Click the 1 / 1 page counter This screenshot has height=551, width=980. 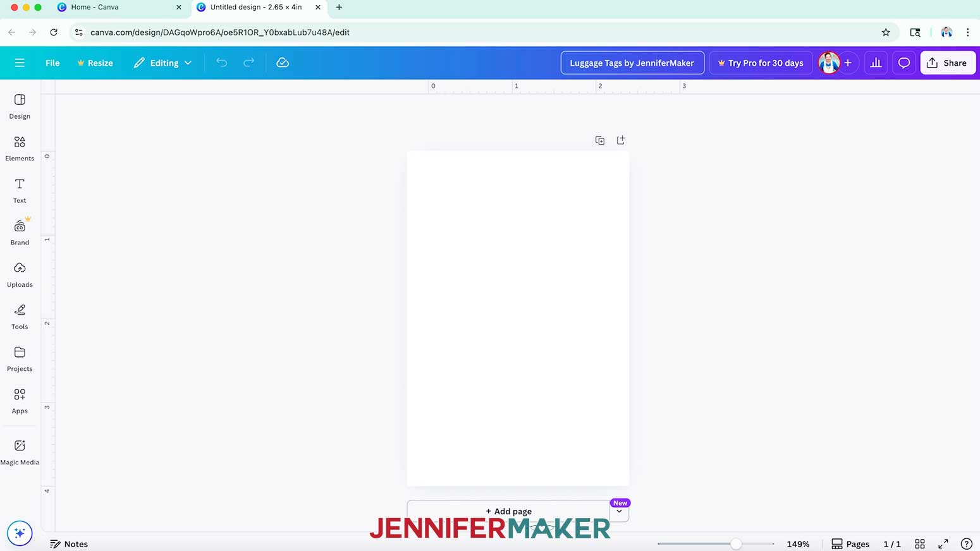pos(892,544)
